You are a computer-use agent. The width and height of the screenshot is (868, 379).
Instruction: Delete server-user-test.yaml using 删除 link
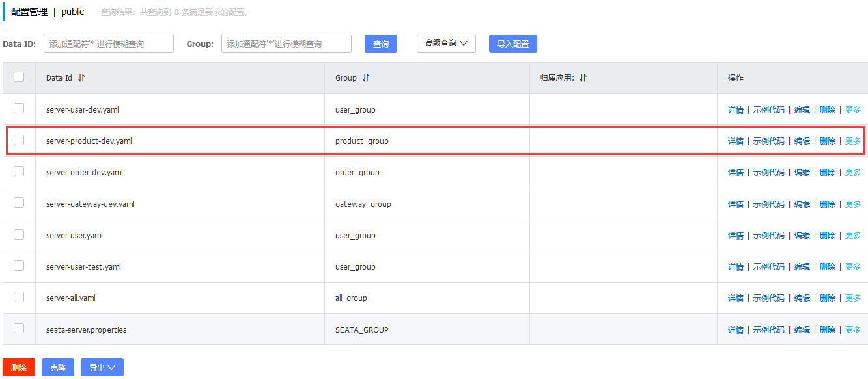pos(827,267)
